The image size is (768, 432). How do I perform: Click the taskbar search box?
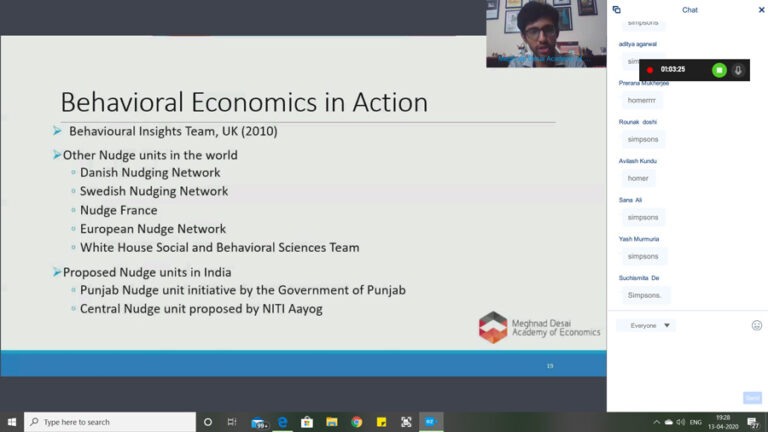(110, 422)
